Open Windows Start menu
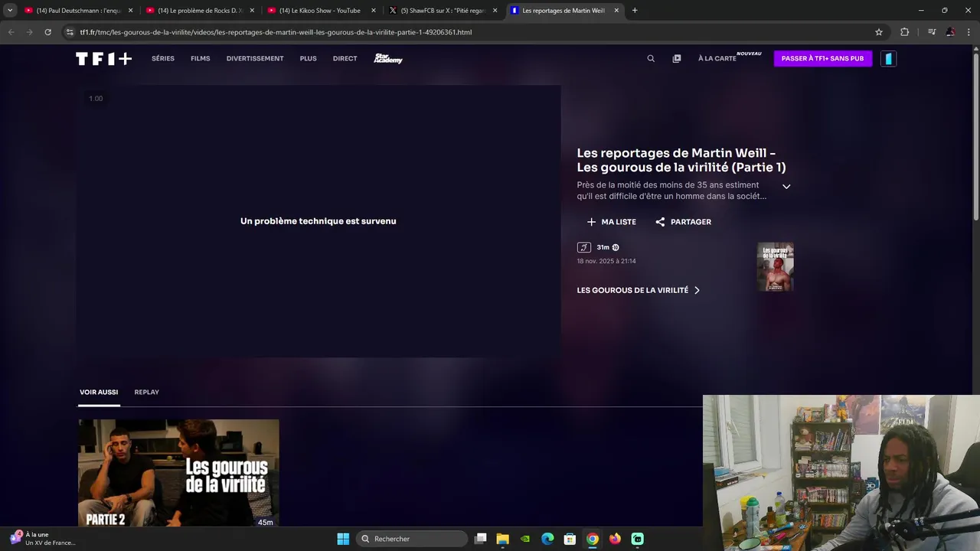Viewport: 980px width, 551px height. (x=343, y=539)
